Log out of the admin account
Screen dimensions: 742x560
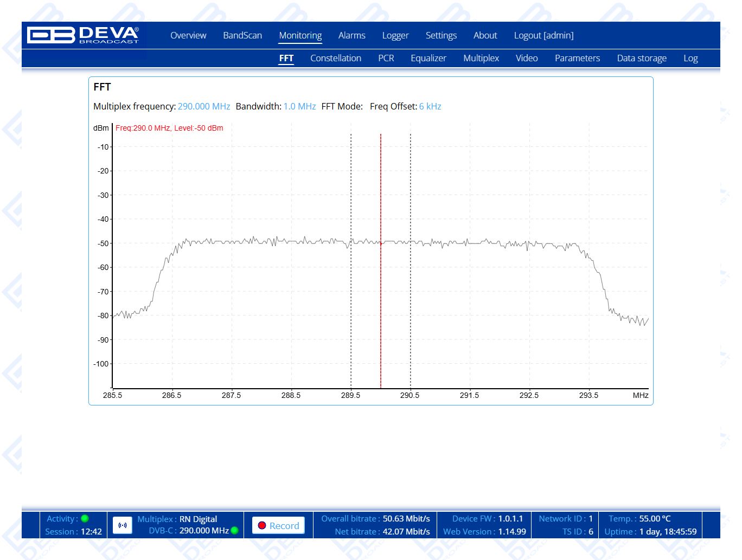[543, 36]
